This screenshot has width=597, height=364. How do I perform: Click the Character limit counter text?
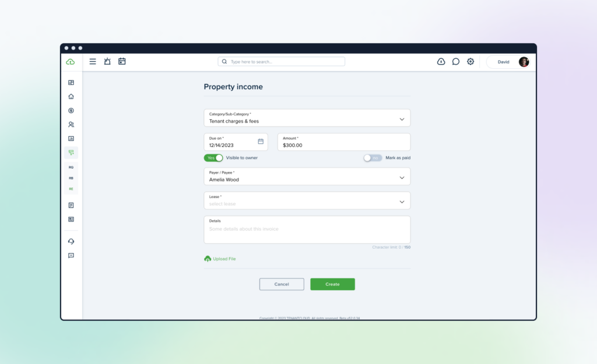coord(391,248)
